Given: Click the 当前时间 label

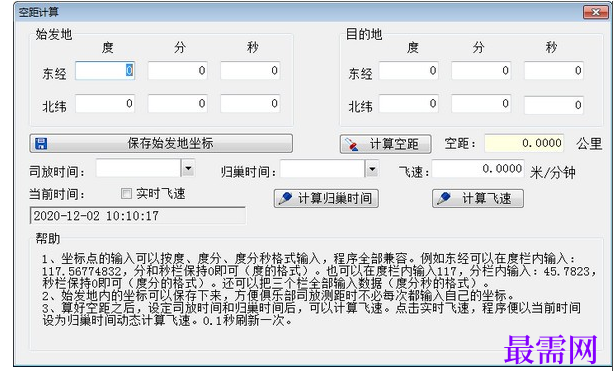Looking at the screenshot, I should (57, 194).
